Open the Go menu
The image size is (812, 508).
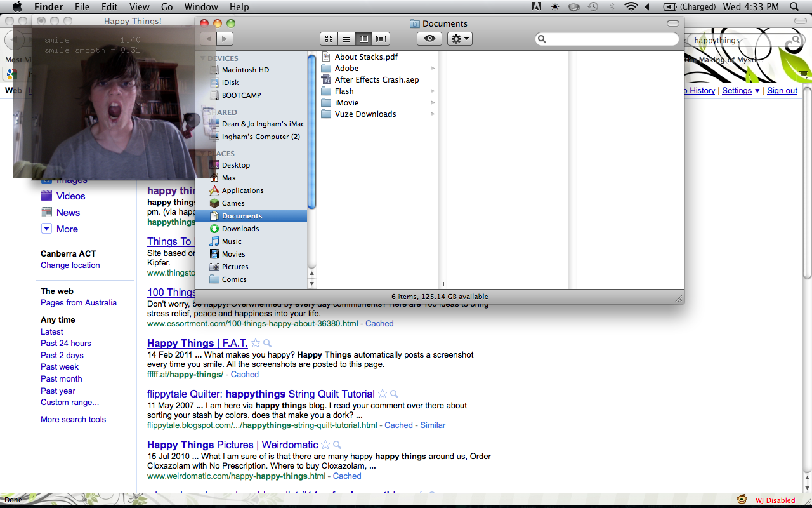167,7
